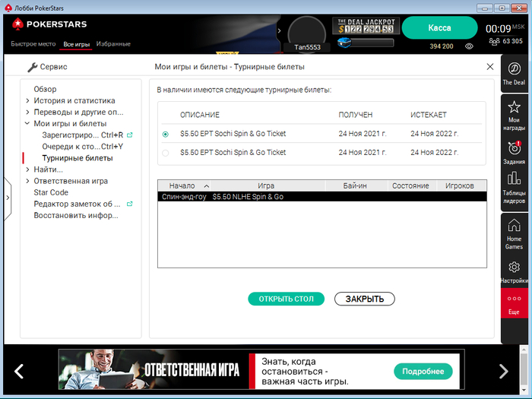Screen dimensions: 532x399
Task: Click the treasure chest rewards icon
Action: [344, 43]
